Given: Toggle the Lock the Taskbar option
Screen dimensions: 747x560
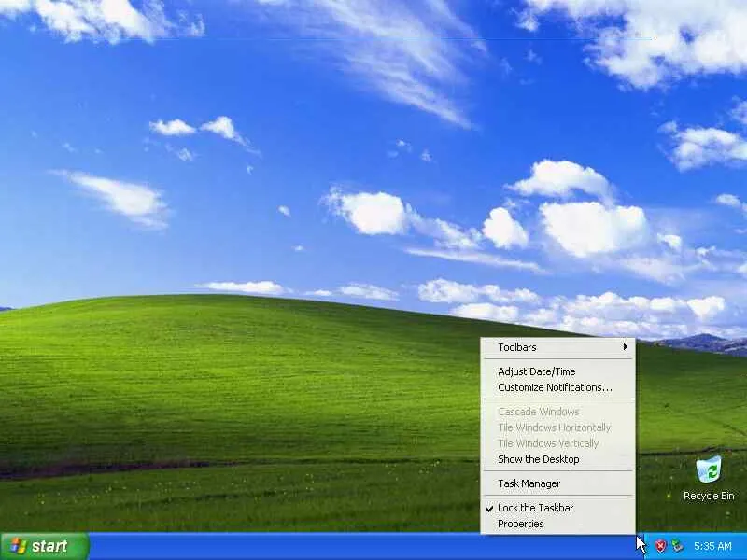Looking at the screenshot, I should coord(558,508).
